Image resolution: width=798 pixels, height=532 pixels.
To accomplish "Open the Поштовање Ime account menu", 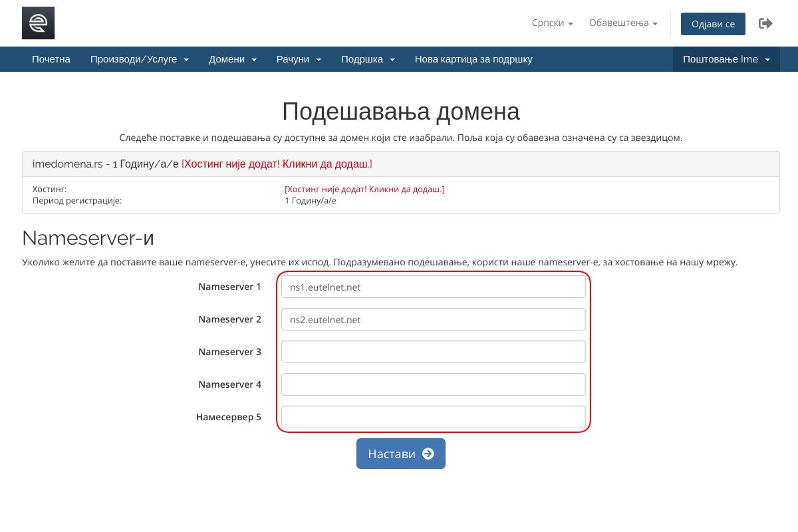I will click(726, 59).
